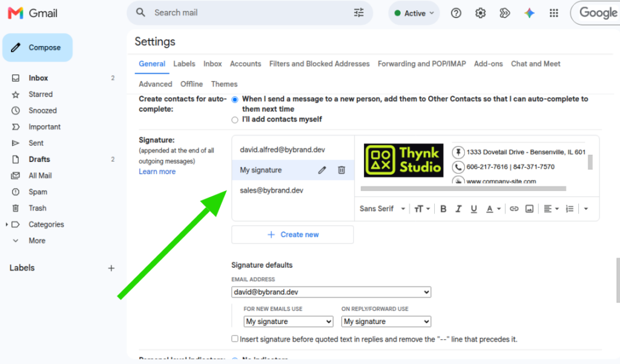The image size is (620, 364).
Task: Insert a link in signature
Action: [x=513, y=209]
